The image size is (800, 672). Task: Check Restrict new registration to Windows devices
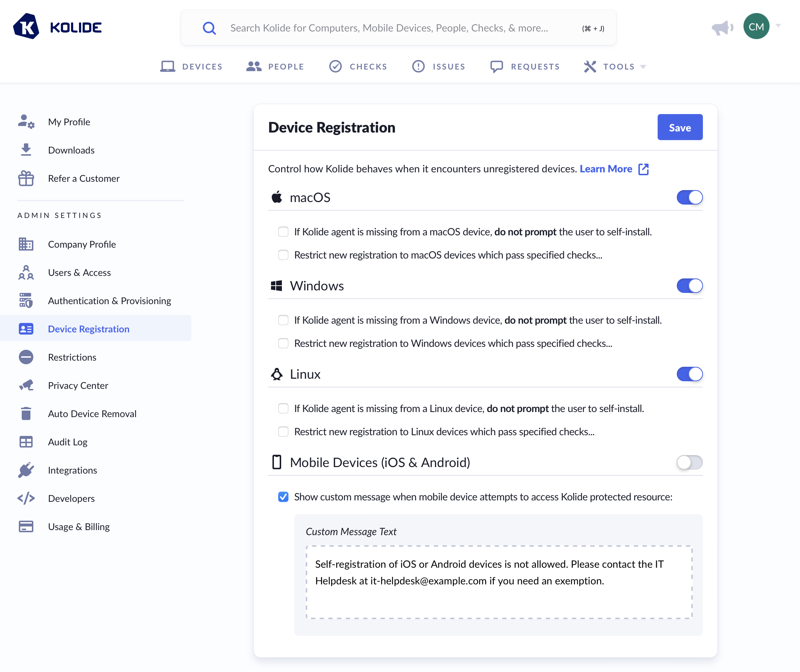point(283,343)
